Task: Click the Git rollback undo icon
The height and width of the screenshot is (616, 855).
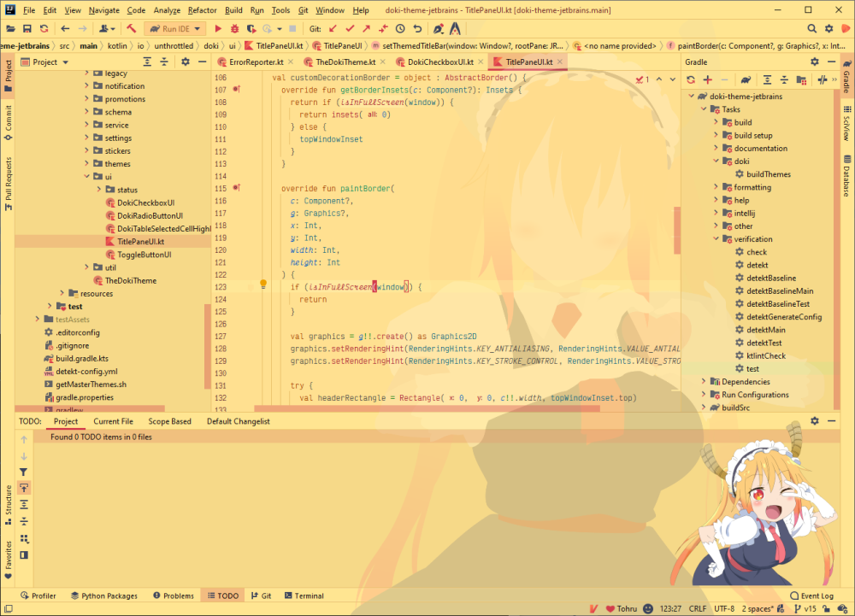Action: (418, 29)
